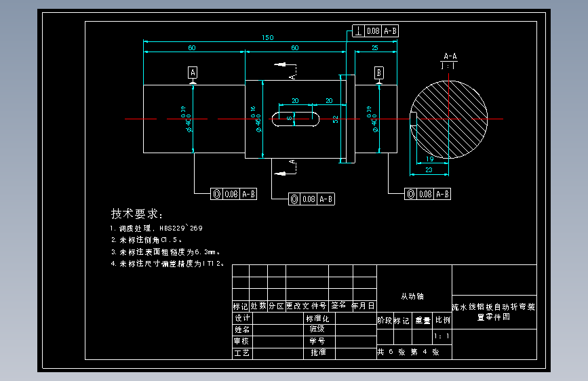Select the 审核 label
Viewport: 588px width, 381px height.
tap(241, 341)
